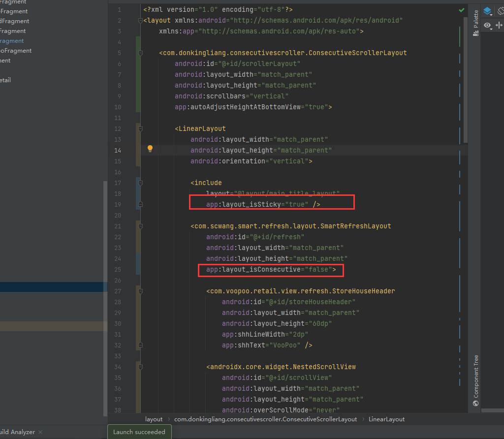Select the LinearLayout breadcrumb

pos(386,419)
